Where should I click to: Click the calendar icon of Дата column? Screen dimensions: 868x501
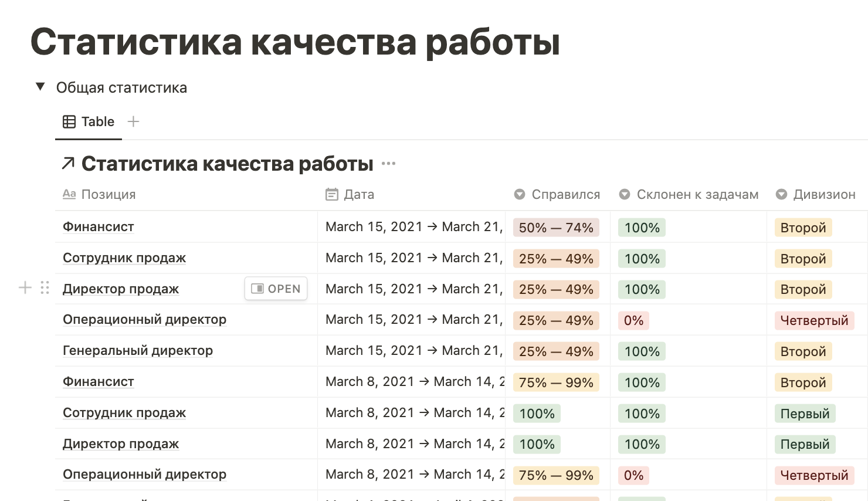point(332,194)
